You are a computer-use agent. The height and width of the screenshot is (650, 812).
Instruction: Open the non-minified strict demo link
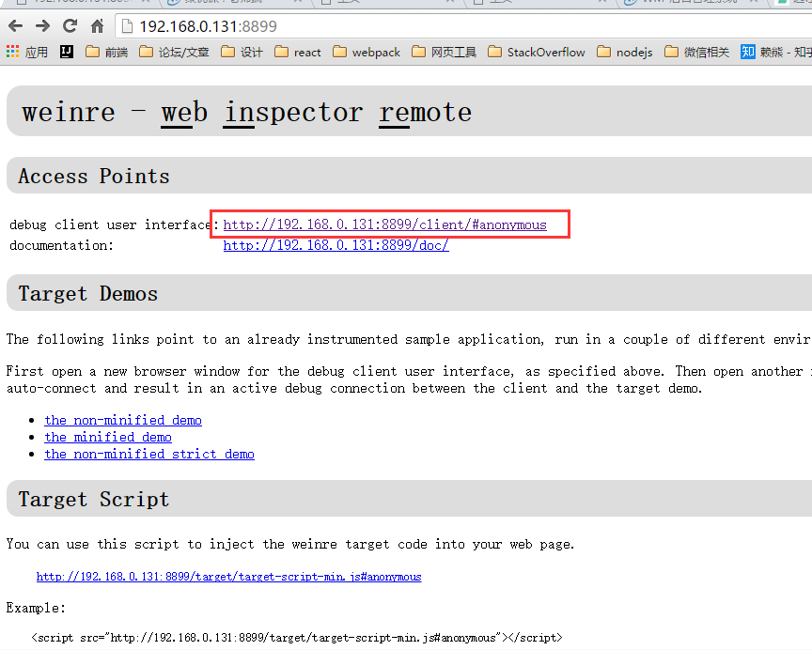(x=149, y=455)
